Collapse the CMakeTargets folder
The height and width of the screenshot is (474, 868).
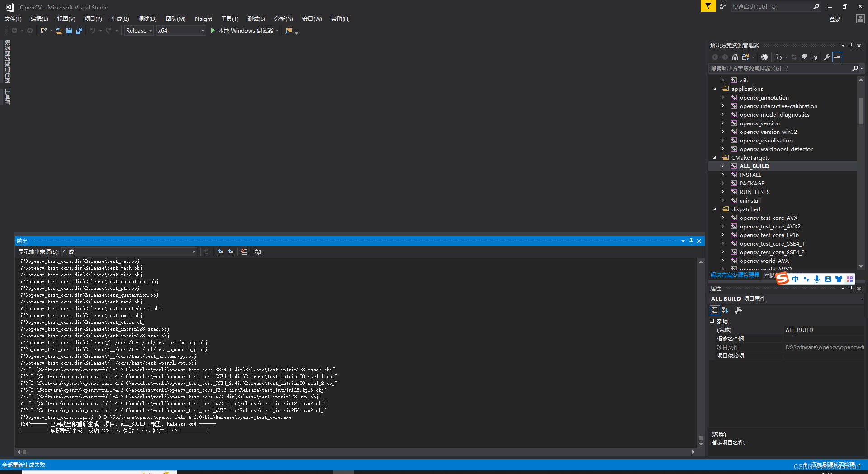point(715,158)
